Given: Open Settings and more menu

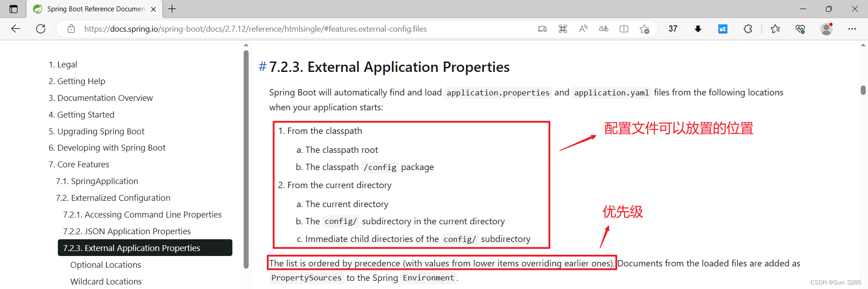Looking at the screenshot, I should pyautogui.click(x=852, y=29).
